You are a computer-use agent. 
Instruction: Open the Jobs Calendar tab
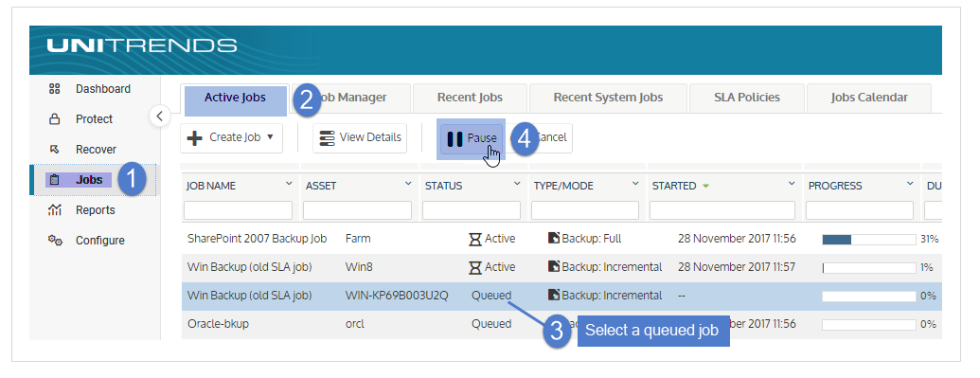coord(869,98)
